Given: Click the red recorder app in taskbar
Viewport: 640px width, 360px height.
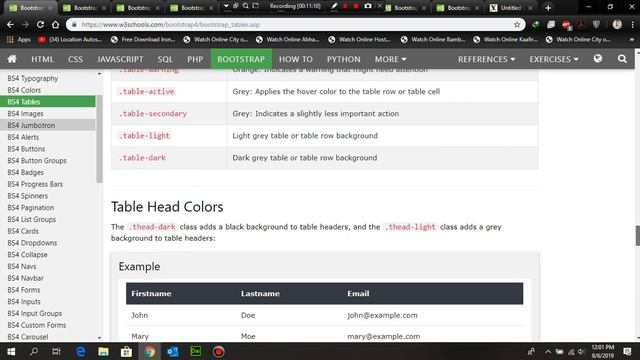Looking at the screenshot, I should 218,351.
